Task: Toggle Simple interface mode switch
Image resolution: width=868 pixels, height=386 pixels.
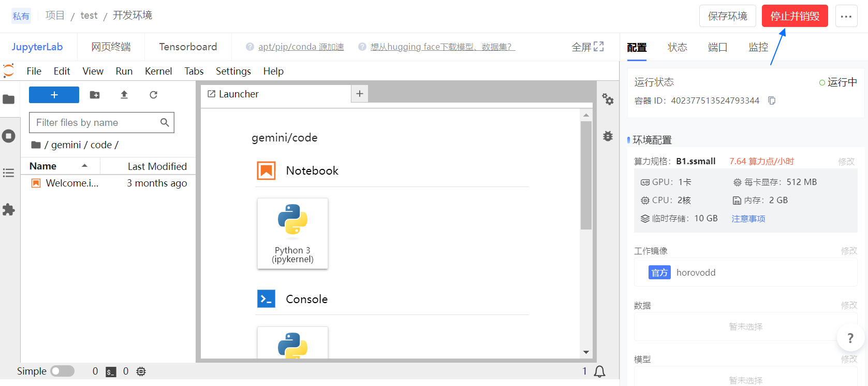Action: (x=62, y=371)
